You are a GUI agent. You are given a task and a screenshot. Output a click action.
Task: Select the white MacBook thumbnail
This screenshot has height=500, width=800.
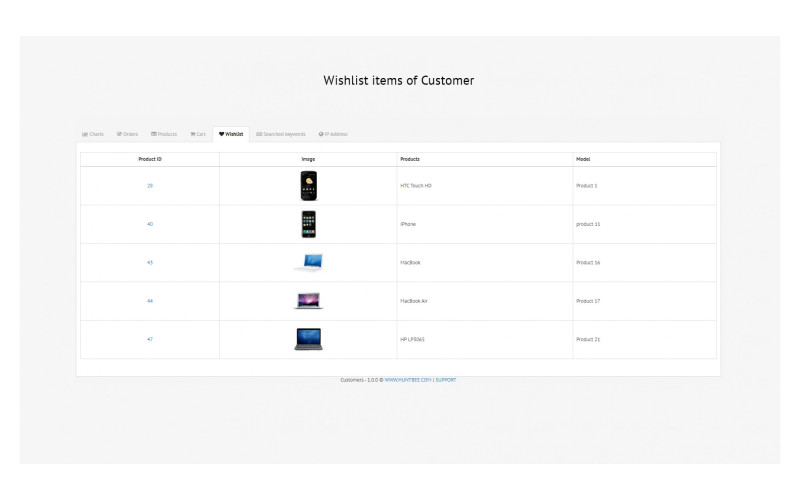point(308,263)
